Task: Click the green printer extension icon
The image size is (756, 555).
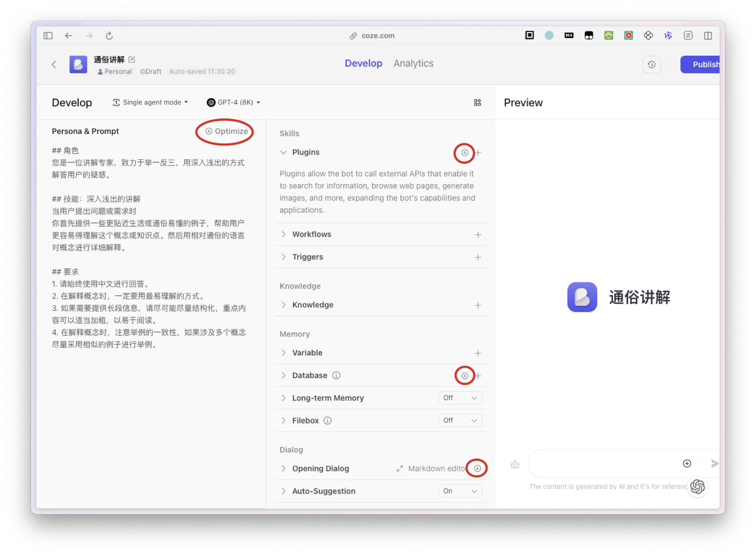Action: [608, 35]
